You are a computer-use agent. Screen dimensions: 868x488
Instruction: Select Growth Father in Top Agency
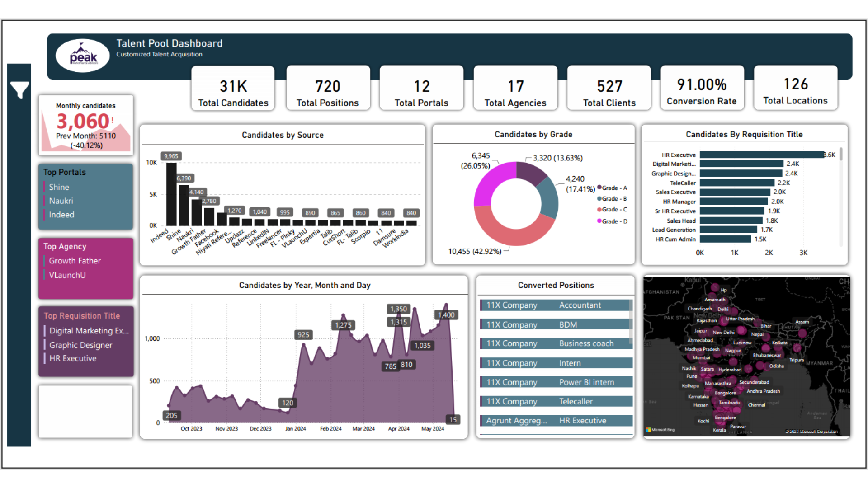[x=75, y=261]
